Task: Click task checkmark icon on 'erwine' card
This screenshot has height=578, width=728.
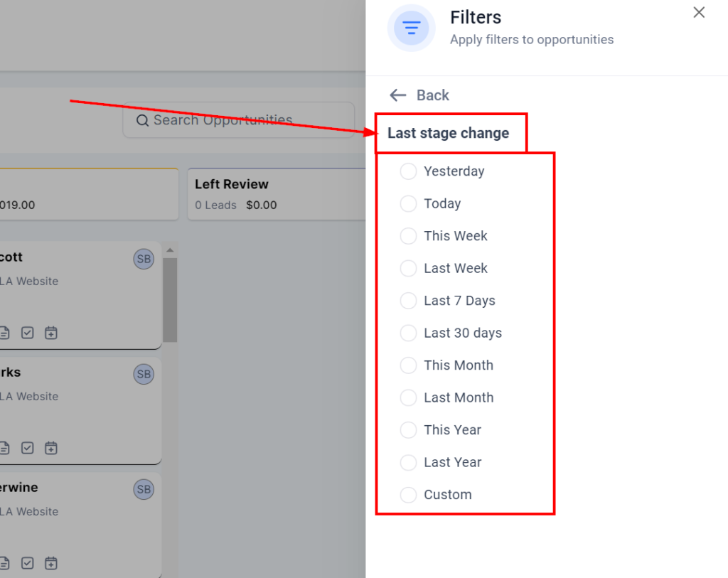Action: tap(27, 563)
